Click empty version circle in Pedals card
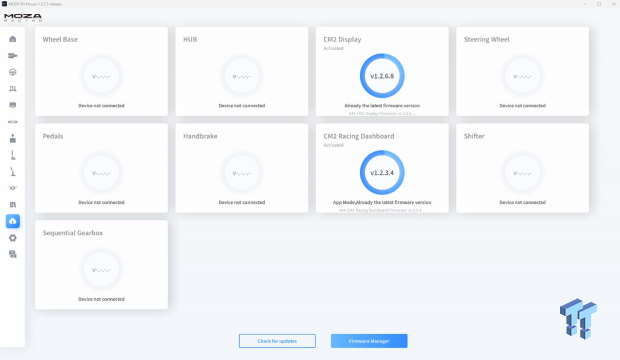Image resolution: width=620 pixels, height=360 pixels. (101, 173)
